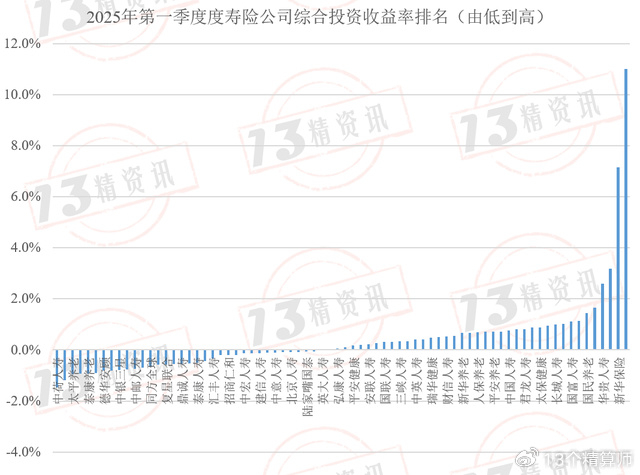Click the 建信人寿 category label
Viewport: 640px width, 475px height.
(261, 381)
